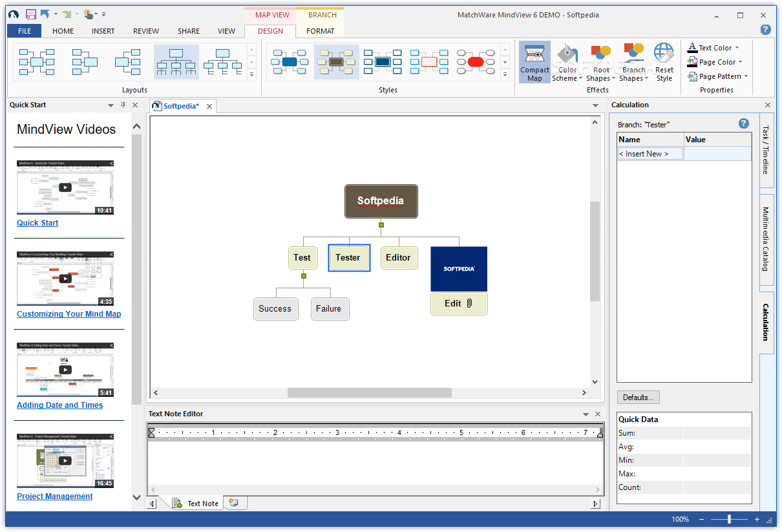Open the Multimedia Catalog side tab
This screenshot has height=532, width=782.
pyautogui.click(x=766, y=239)
